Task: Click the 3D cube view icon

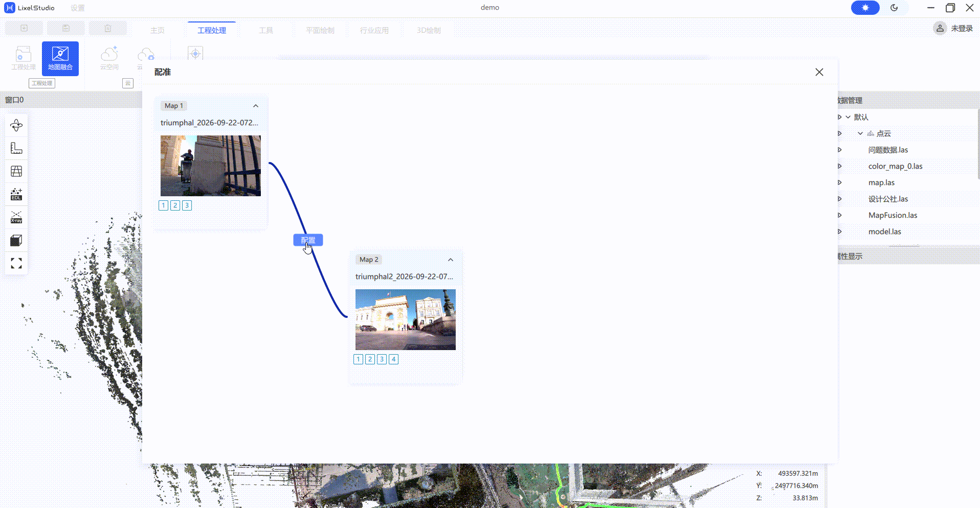Action: (16, 240)
